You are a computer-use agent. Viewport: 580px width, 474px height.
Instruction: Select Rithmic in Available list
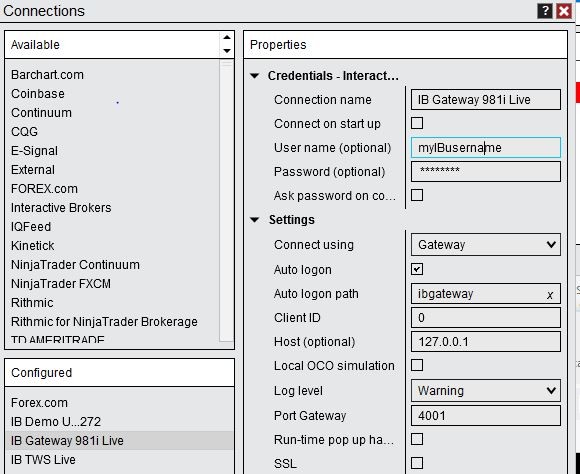click(32, 303)
